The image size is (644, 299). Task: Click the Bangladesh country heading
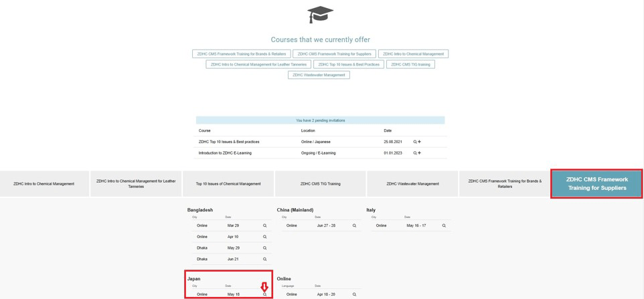[200, 210]
